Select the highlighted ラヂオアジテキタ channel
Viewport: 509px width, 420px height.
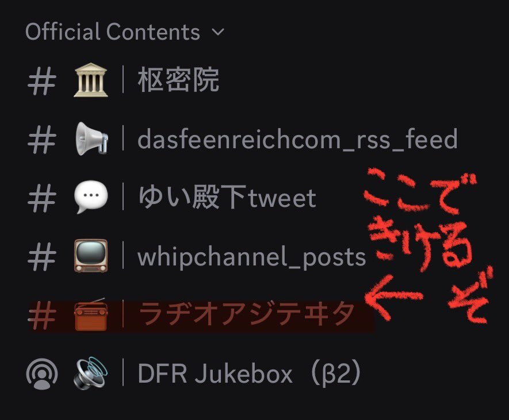pos(201,315)
